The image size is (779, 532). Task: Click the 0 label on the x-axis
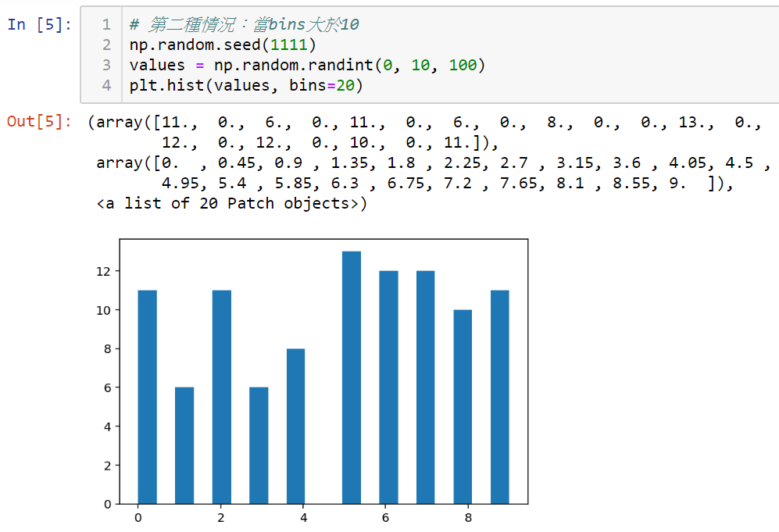click(x=138, y=517)
